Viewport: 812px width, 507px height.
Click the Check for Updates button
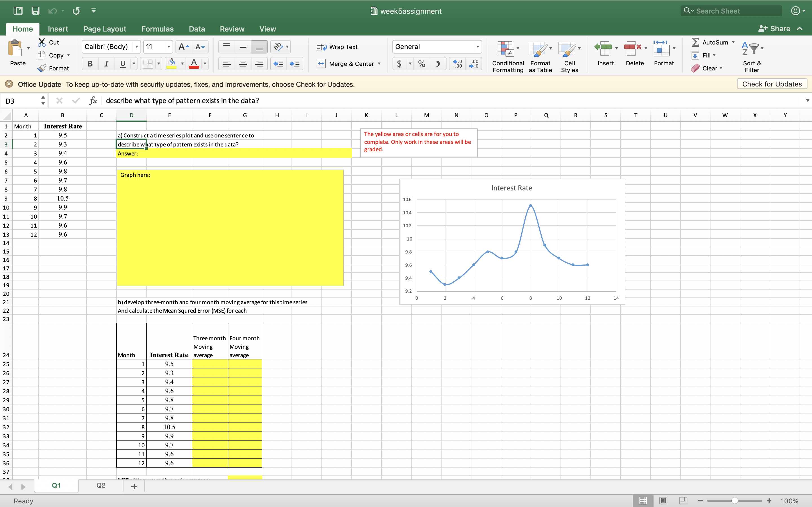click(x=771, y=84)
